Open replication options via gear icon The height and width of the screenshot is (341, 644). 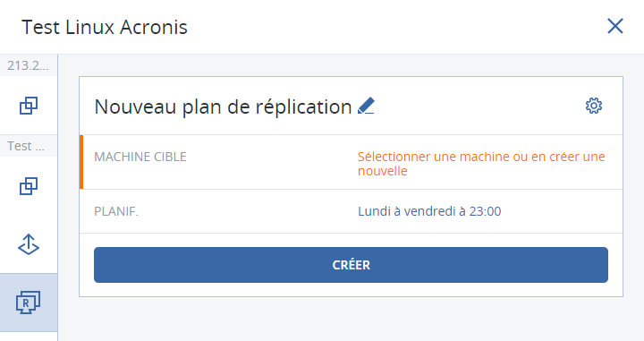click(594, 106)
